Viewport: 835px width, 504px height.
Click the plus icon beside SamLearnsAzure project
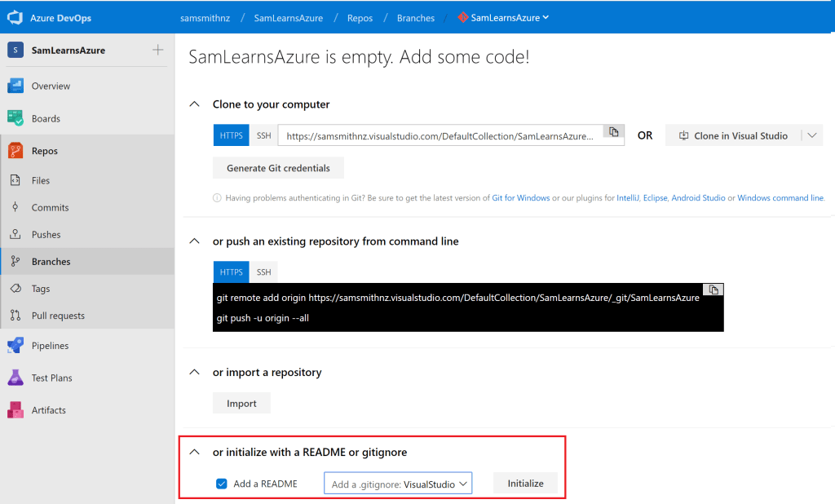pyautogui.click(x=157, y=50)
